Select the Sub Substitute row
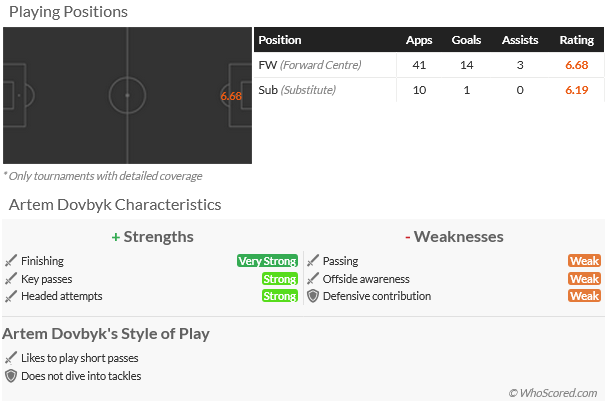The image size is (607, 402). 429,90
